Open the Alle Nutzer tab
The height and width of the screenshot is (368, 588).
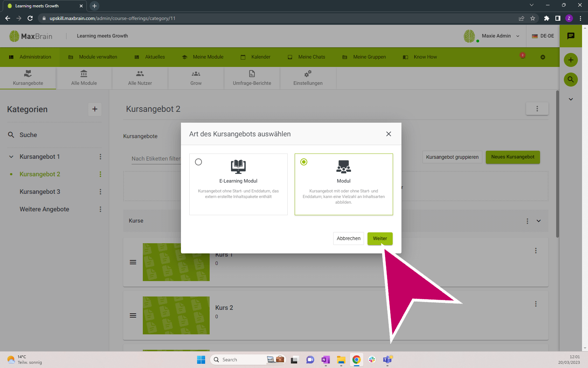click(x=140, y=78)
